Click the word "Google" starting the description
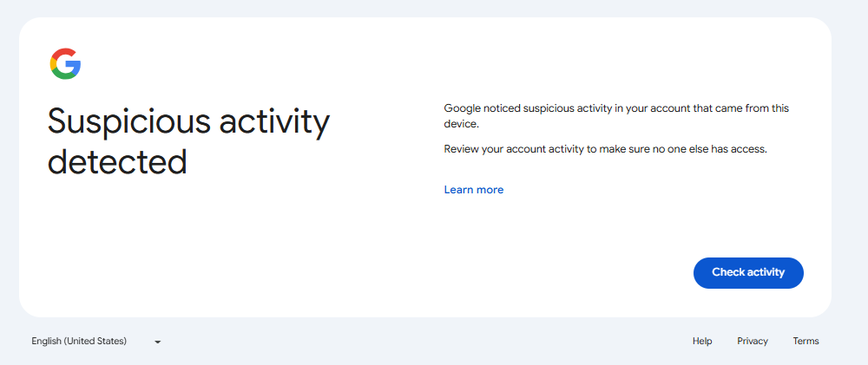Screen dimensions: 868x365 (464, 108)
